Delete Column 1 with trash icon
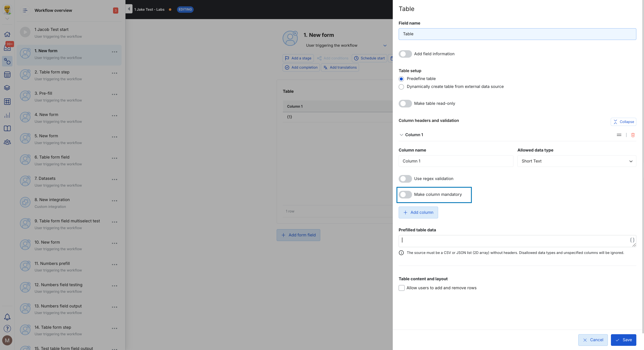The height and width of the screenshot is (350, 644). (x=633, y=135)
